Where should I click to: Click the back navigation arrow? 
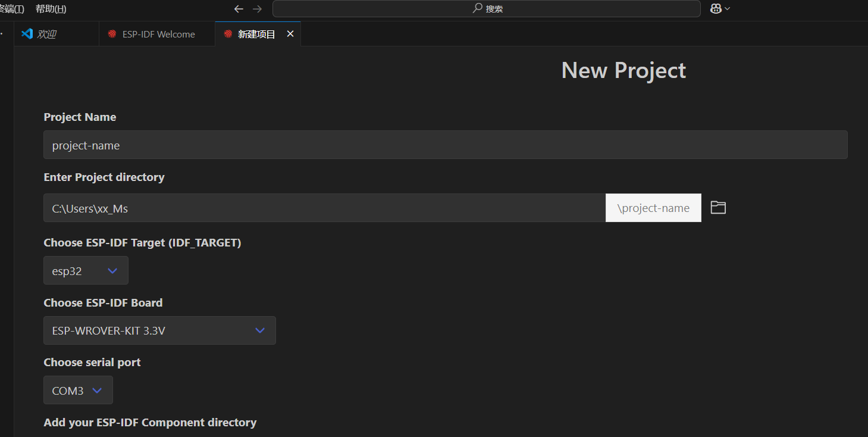[239, 8]
